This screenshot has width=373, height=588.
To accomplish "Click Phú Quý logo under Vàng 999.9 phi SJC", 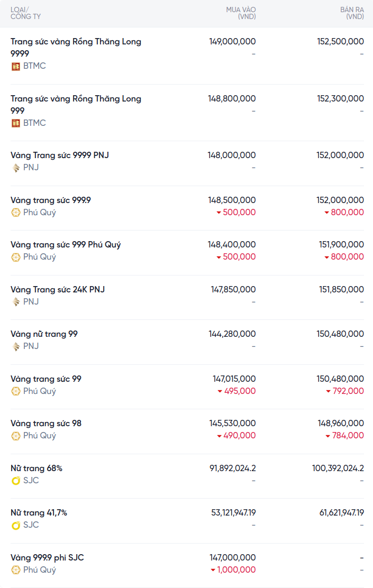I will (16, 570).
